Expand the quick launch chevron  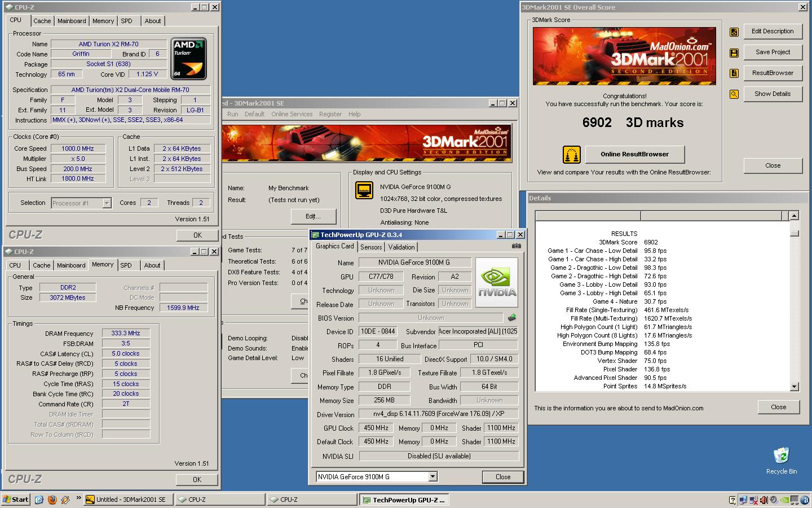point(79,498)
